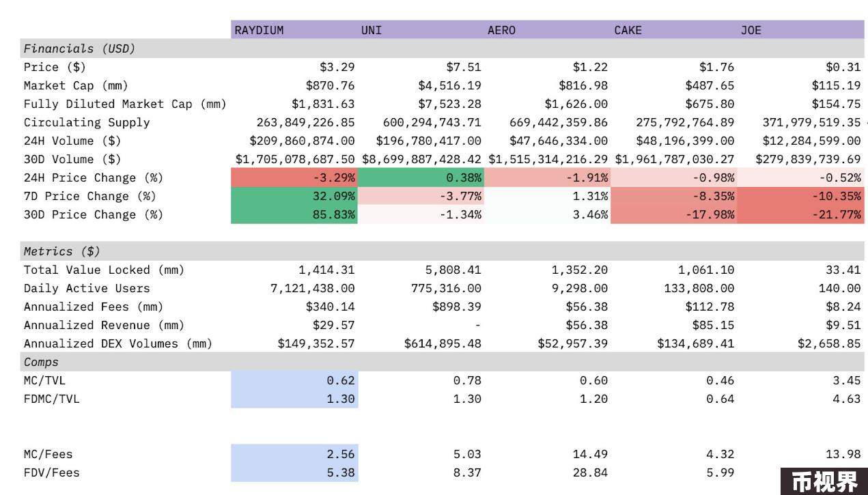Click the Annualized Revenue (mm) row label
This screenshot has height=495, width=868.
click(x=104, y=325)
